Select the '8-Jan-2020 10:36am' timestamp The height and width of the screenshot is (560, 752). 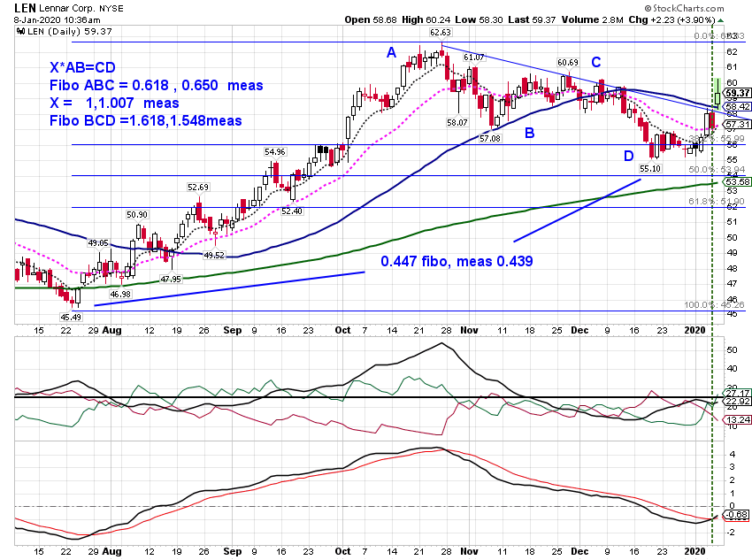[58, 20]
